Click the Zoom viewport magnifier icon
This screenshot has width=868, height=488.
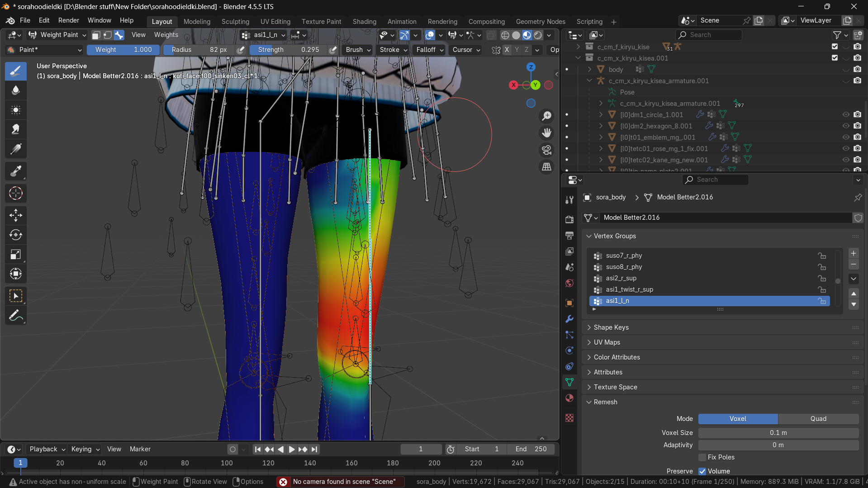point(547,116)
